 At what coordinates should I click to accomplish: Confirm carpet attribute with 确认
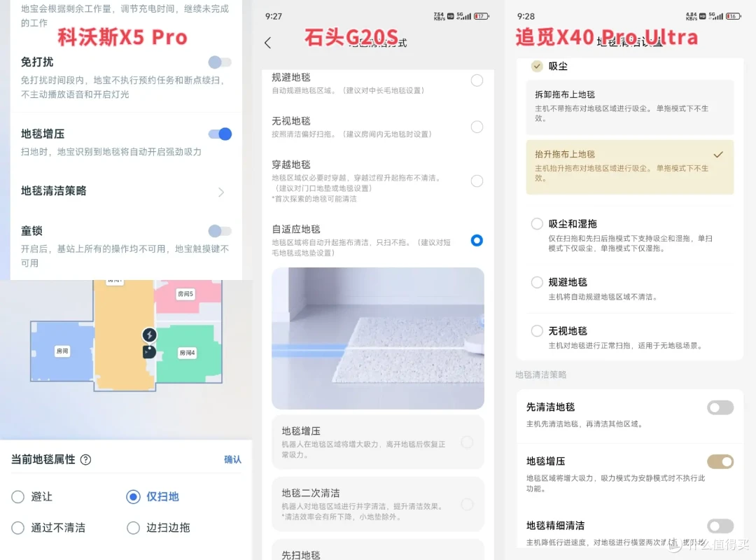(x=232, y=459)
